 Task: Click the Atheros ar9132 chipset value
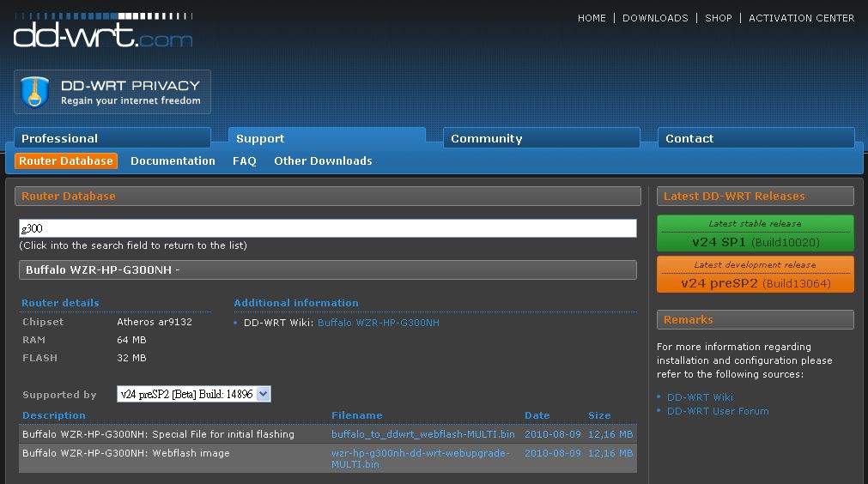(x=155, y=322)
